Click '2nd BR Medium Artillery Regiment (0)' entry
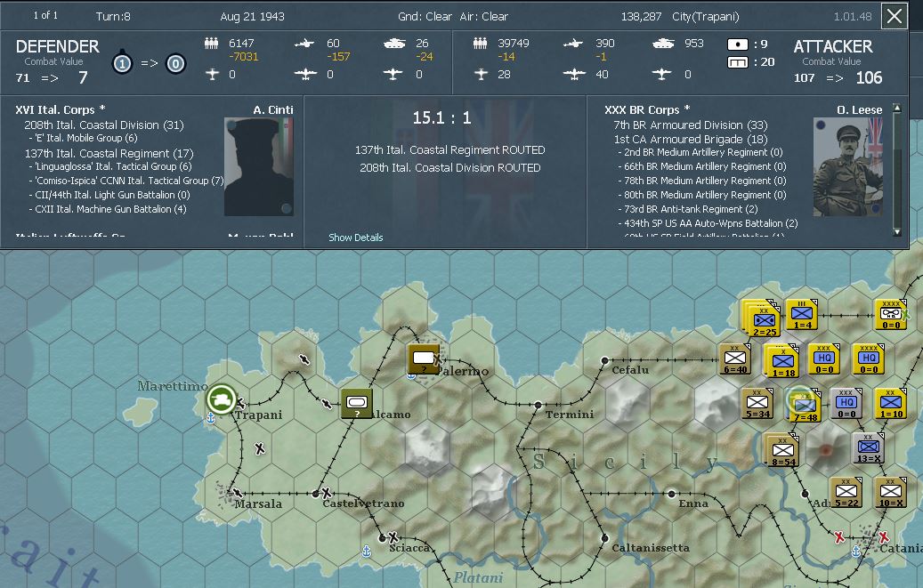Image resolution: width=923 pixels, height=588 pixels. coord(700,152)
